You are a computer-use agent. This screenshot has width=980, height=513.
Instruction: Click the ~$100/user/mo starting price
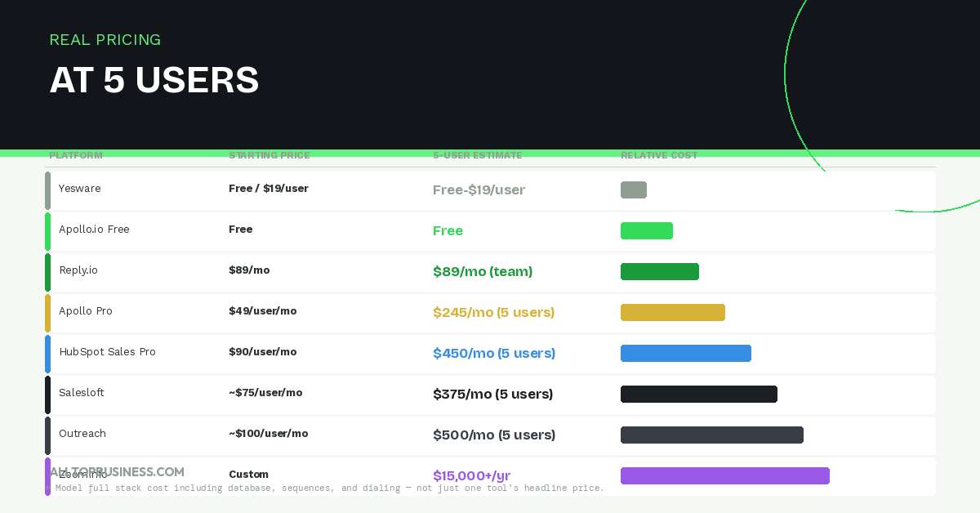point(269,434)
